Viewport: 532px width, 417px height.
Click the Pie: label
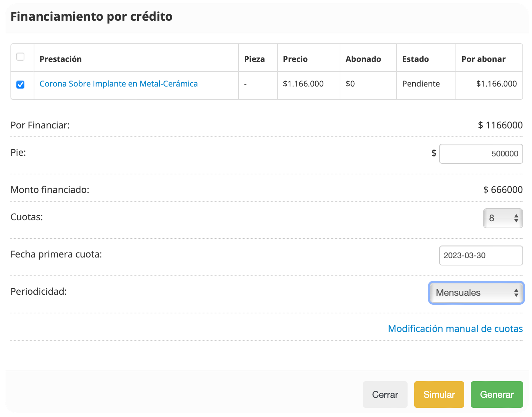[18, 153]
